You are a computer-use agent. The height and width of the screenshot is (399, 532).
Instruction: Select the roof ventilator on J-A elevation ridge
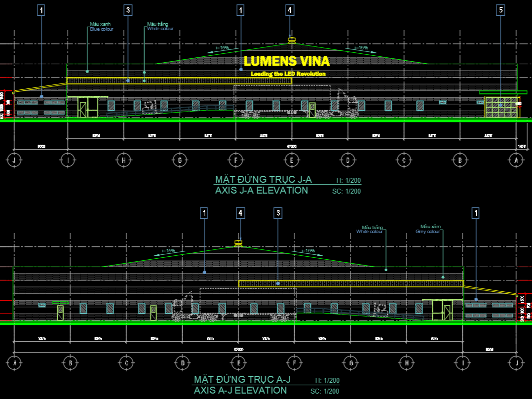pos(291,40)
